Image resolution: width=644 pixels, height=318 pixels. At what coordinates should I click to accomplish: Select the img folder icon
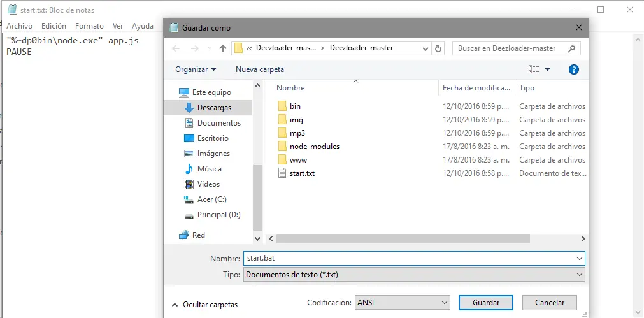point(282,120)
